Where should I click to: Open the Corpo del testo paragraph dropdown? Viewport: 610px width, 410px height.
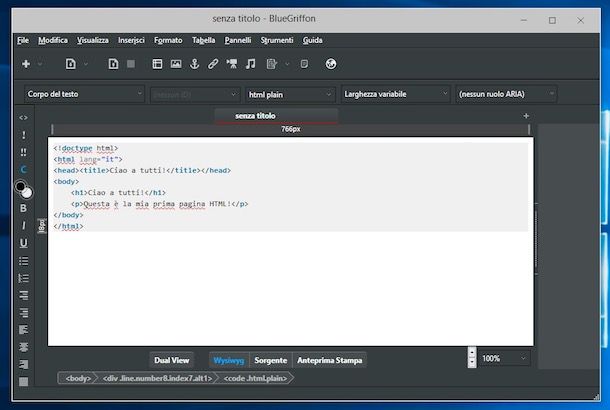pos(84,94)
